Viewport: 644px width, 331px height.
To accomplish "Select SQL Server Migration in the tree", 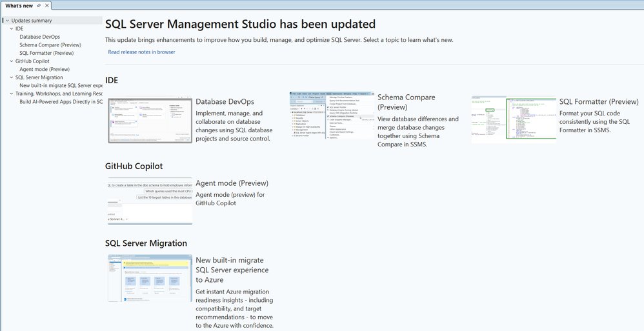I will point(39,77).
